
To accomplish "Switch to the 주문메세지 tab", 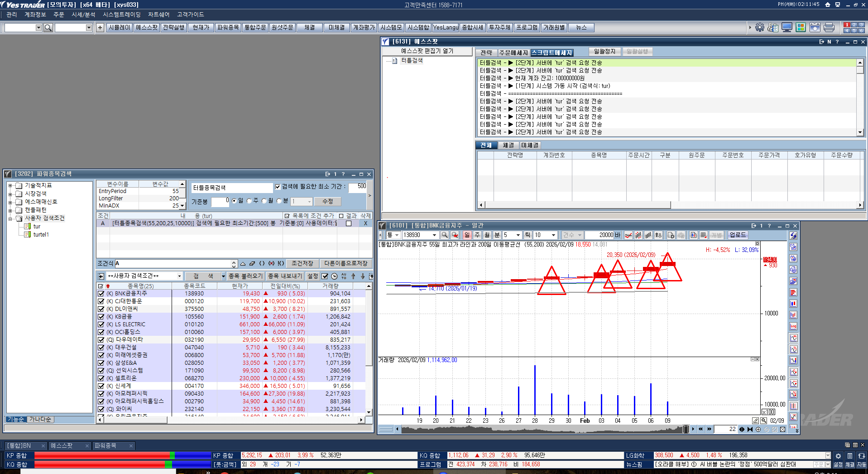I will click(513, 53).
